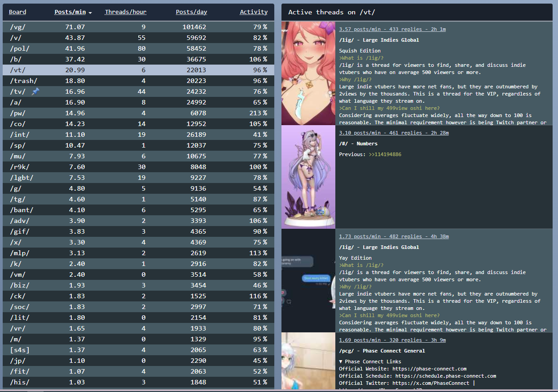Viewport: 558px width, 392px height.
Task: Click the Squish Edition subtitle text
Action: (x=360, y=51)
